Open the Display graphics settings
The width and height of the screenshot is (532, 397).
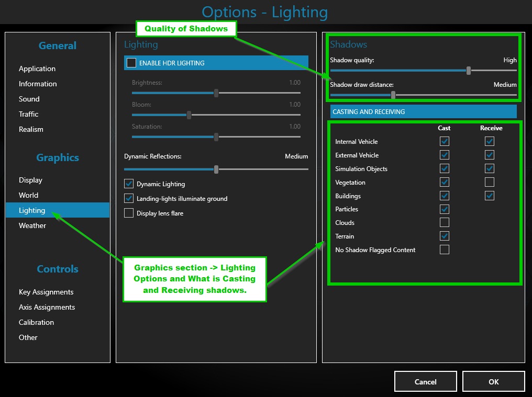click(x=30, y=180)
